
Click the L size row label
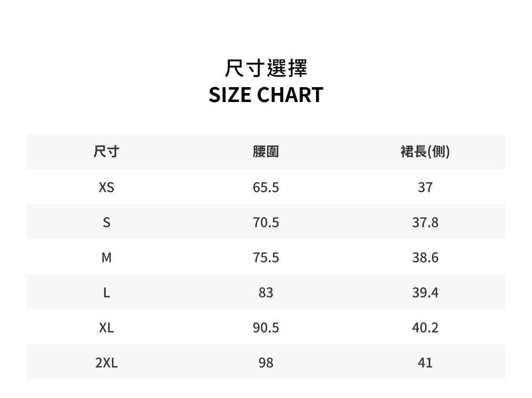[106, 292]
